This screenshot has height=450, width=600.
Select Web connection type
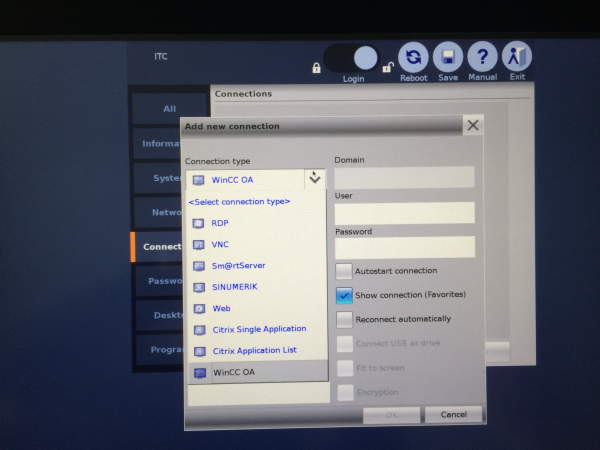click(258, 308)
